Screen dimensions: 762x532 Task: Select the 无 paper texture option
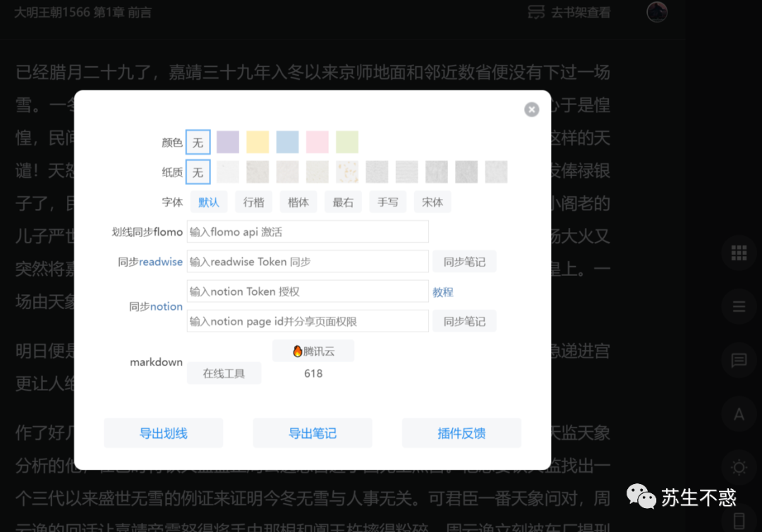[198, 172]
